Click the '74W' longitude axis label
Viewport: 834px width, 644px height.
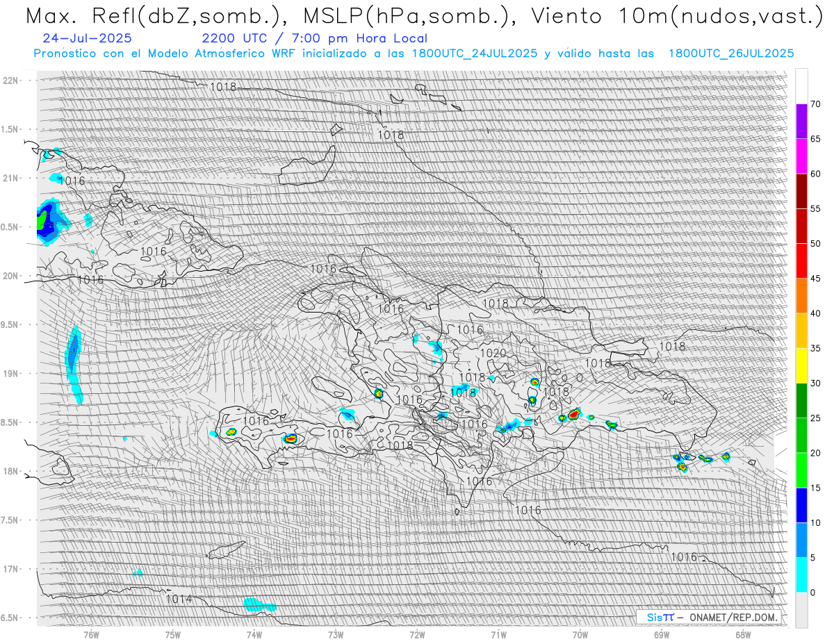254,634
